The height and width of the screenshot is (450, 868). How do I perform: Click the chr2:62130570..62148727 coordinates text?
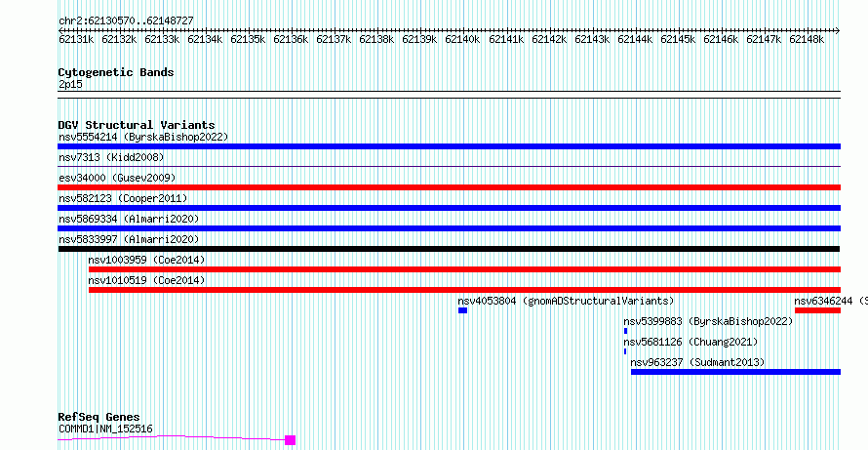tap(126, 21)
